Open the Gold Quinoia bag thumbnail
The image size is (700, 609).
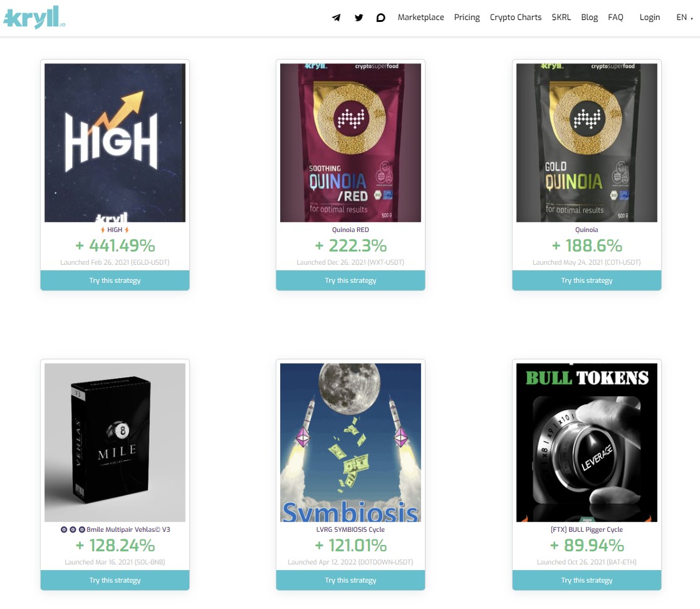coord(587,142)
